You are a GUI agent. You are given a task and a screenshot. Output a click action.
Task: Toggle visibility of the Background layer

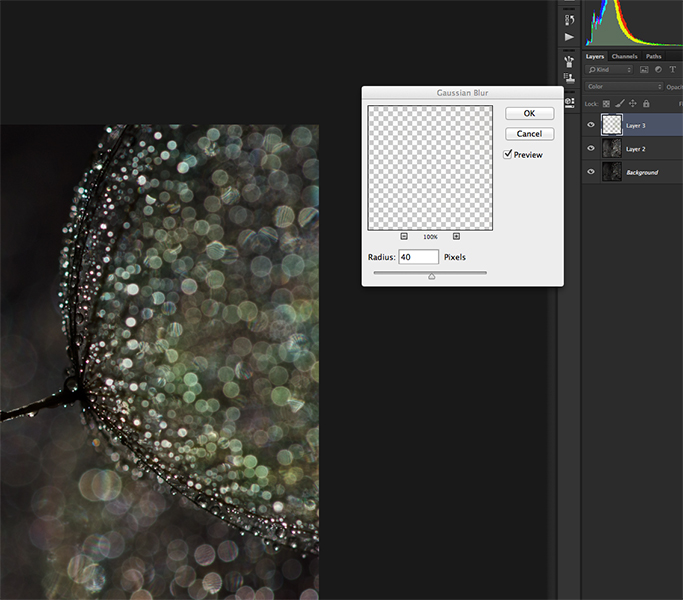click(x=591, y=172)
